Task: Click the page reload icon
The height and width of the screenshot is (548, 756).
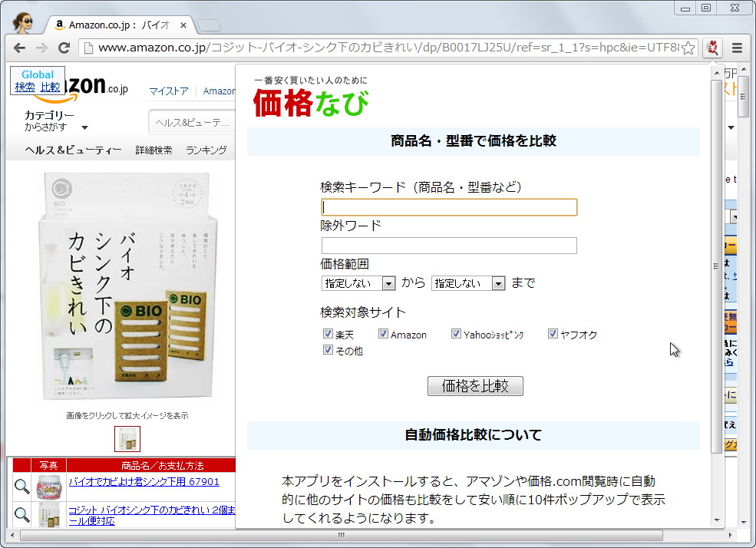Action: pos(65,48)
